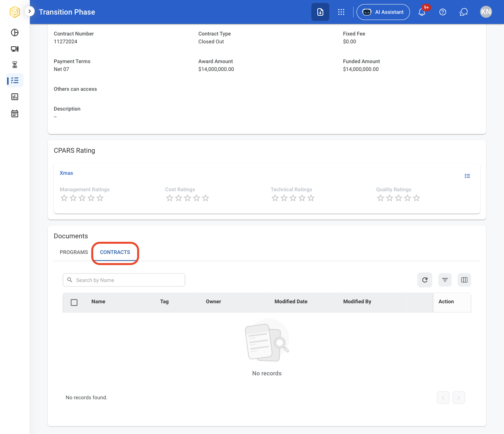
Task: Open the column chooser for documents
Action: (x=464, y=280)
